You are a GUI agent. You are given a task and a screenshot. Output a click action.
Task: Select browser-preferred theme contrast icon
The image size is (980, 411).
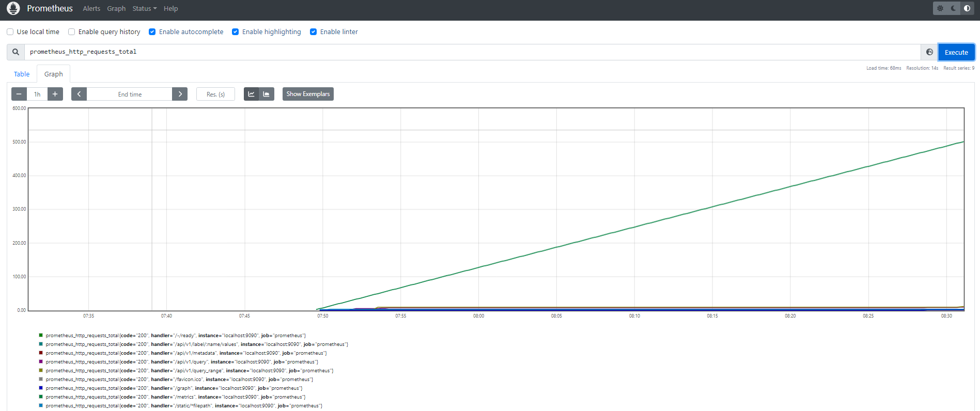click(x=967, y=8)
